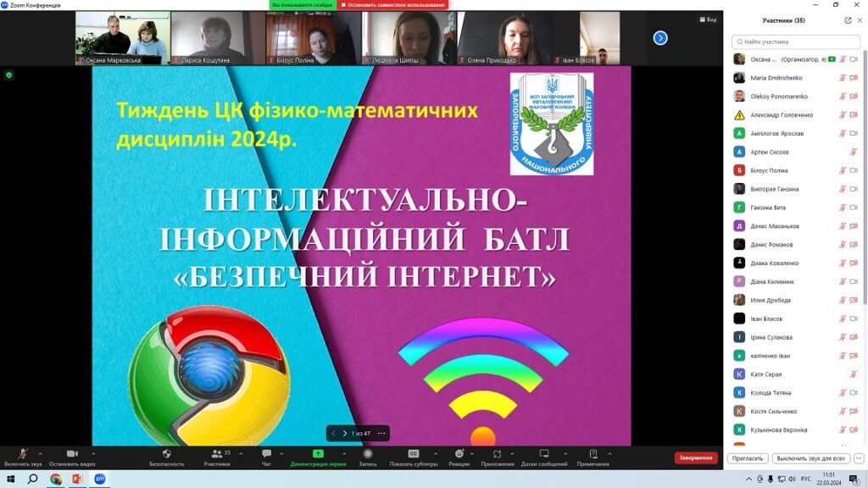Toggle mic icon for Oleksiy Ponomarenko
This screenshot has height=488, width=868.
coord(842,97)
